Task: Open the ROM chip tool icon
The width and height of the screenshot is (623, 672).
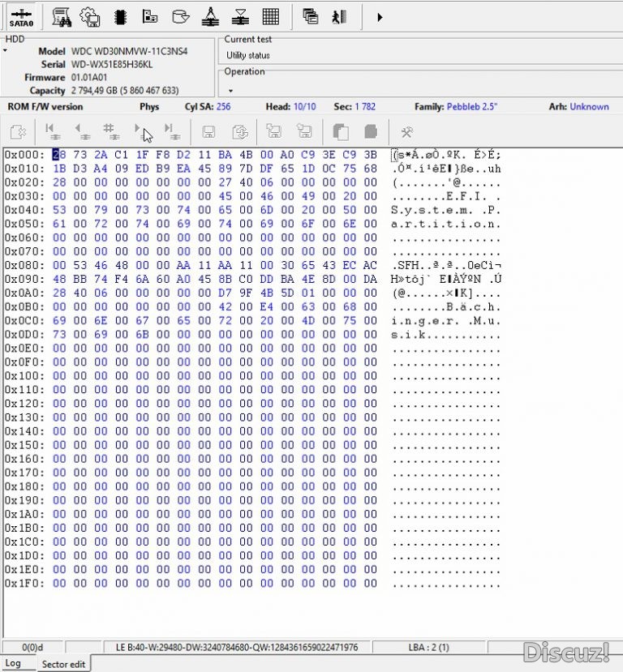Action: pos(121,18)
